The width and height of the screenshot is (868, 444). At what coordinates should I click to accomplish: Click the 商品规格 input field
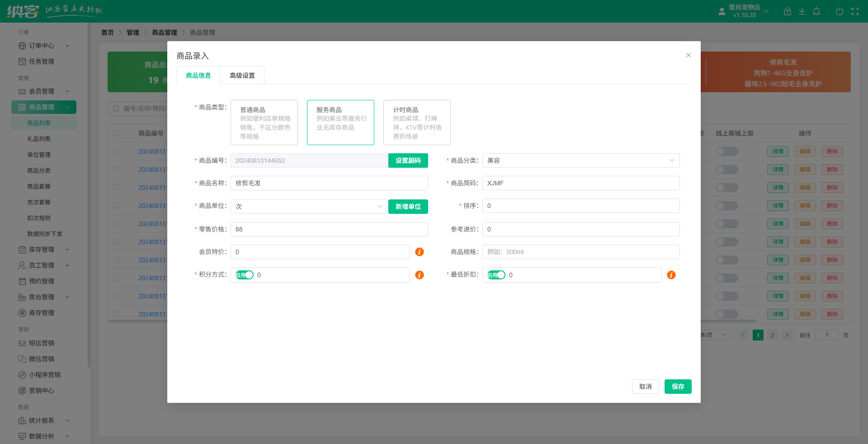click(581, 252)
